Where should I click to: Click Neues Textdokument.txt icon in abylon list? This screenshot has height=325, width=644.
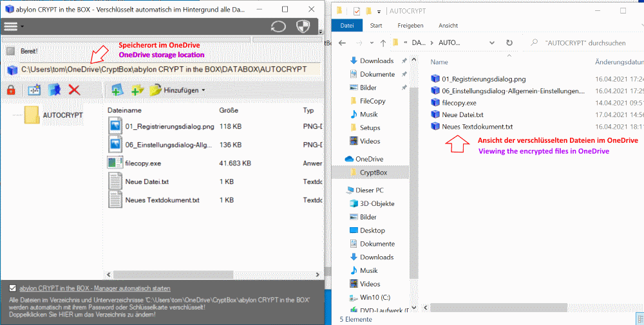pos(115,200)
